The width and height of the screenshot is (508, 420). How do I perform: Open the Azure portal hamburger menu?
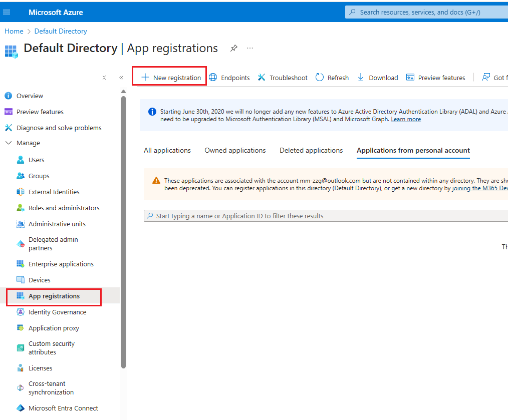[x=7, y=12]
